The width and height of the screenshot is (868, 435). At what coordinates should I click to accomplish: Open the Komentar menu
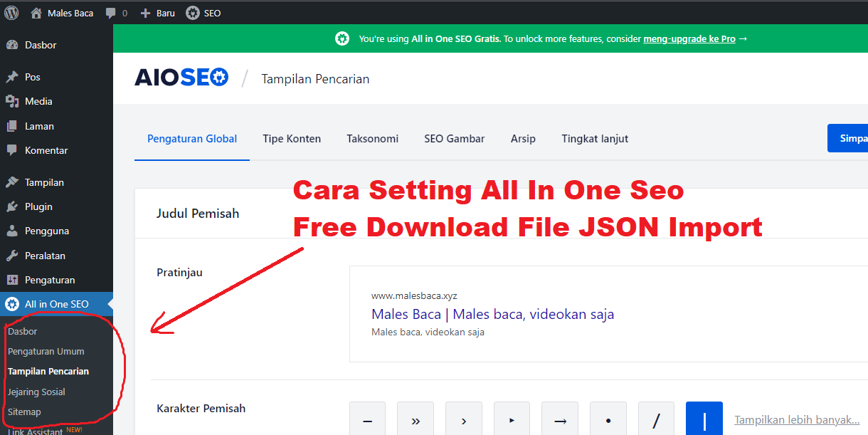56,150
